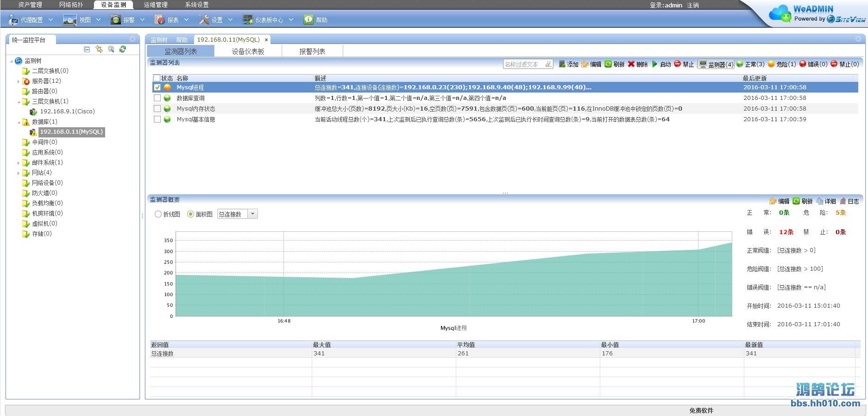
Task: Close the 192.168.0.11(MySQL) tab
Action: (266, 40)
